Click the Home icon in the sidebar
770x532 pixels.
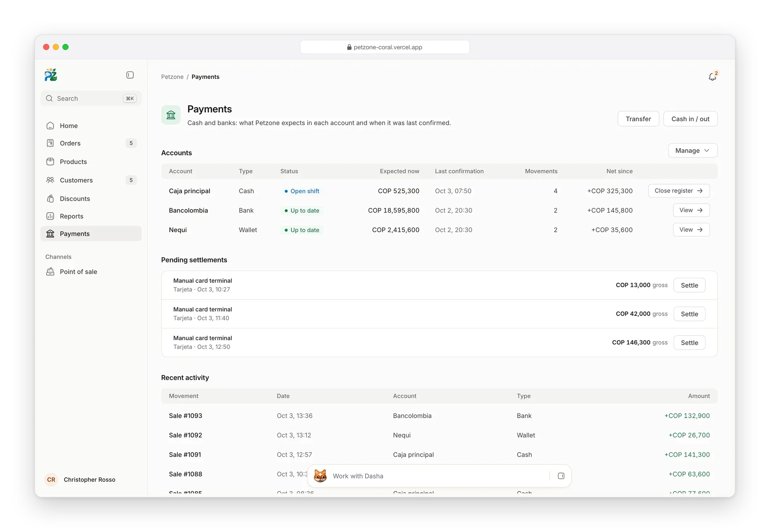(50, 126)
